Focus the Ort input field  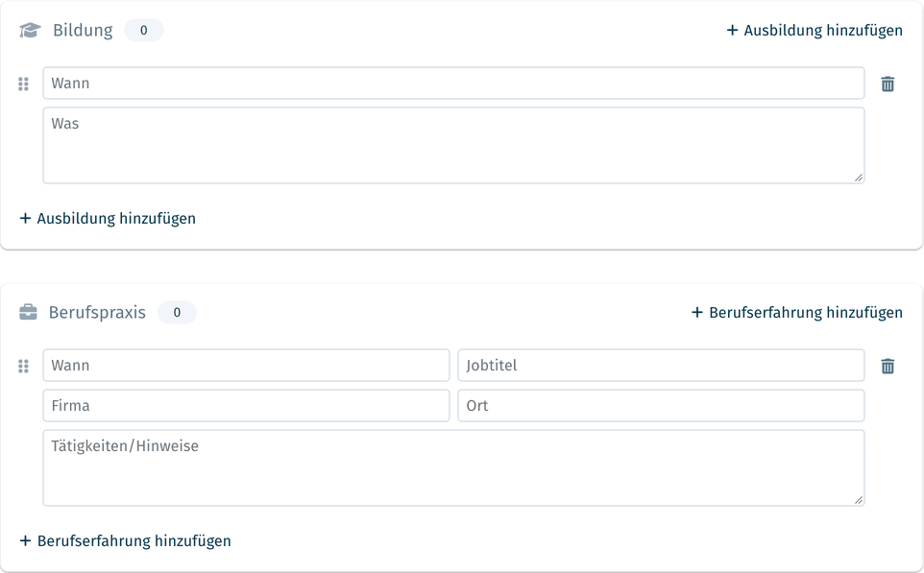(x=661, y=405)
